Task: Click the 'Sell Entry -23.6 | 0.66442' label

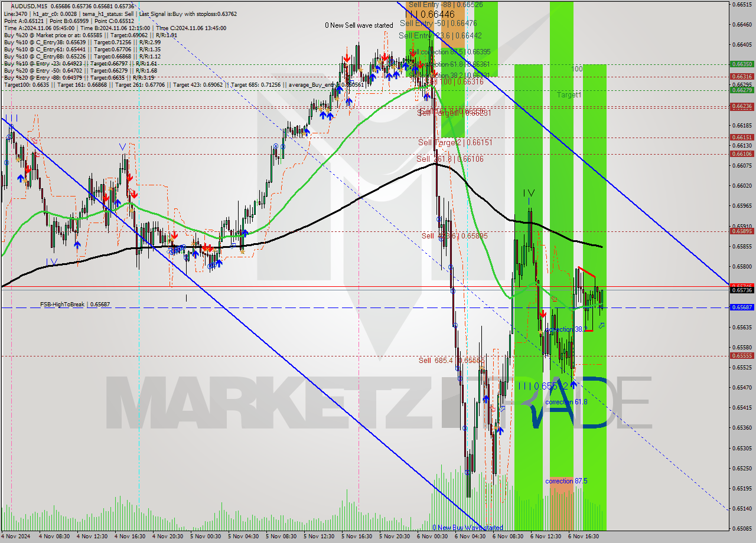Action: [x=440, y=36]
